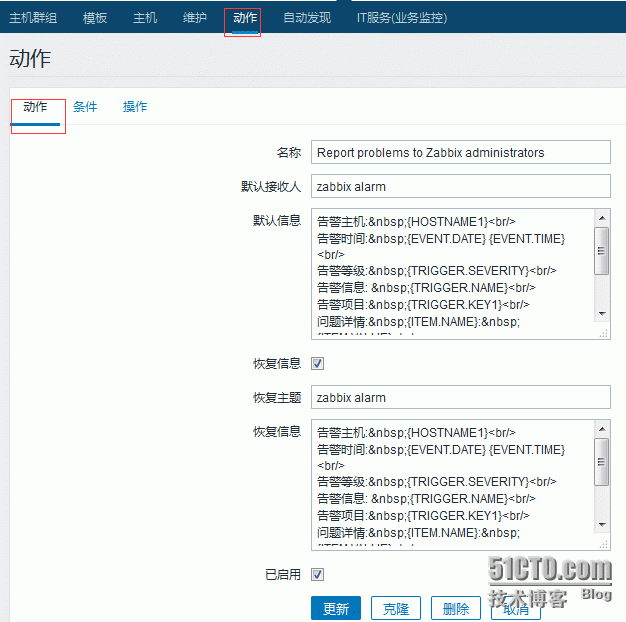This screenshot has width=626, height=622.
Task: Open IT服务(业务监控) in navigation
Action: [x=402, y=18]
